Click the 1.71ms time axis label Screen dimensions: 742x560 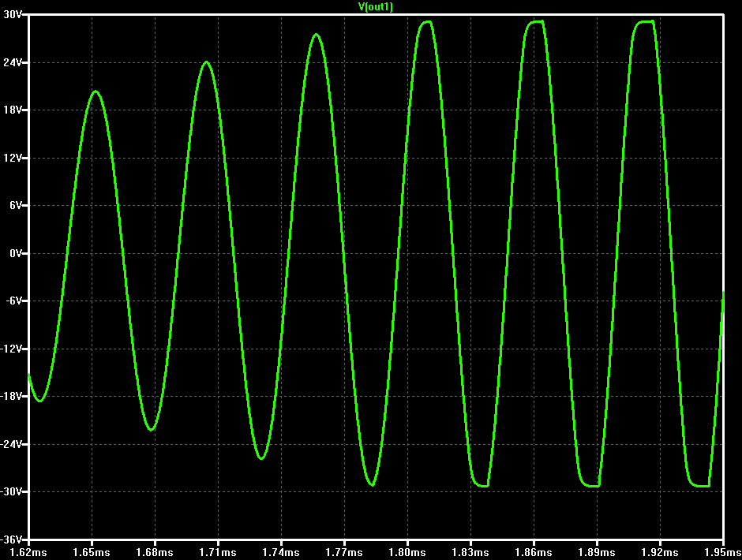[218, 552]
